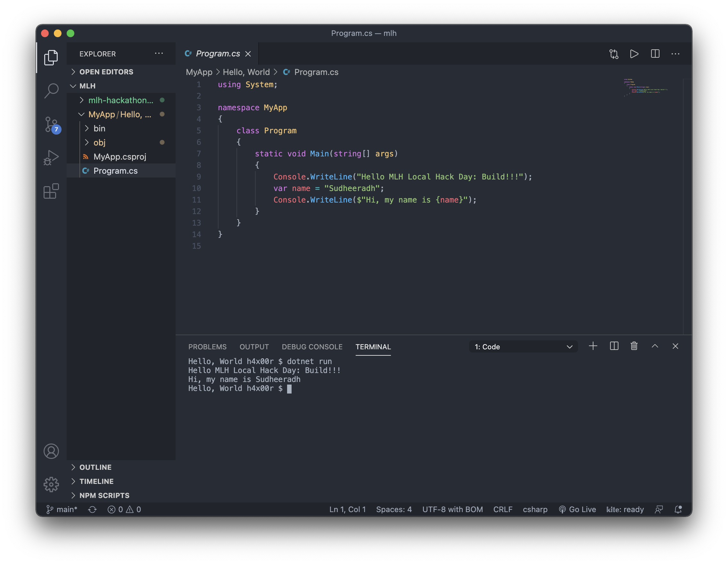The width and height of the screenshot is (728, 564).
Task: Switch to the DEBUG CONSOLE tab
Action: coord(312,347)
